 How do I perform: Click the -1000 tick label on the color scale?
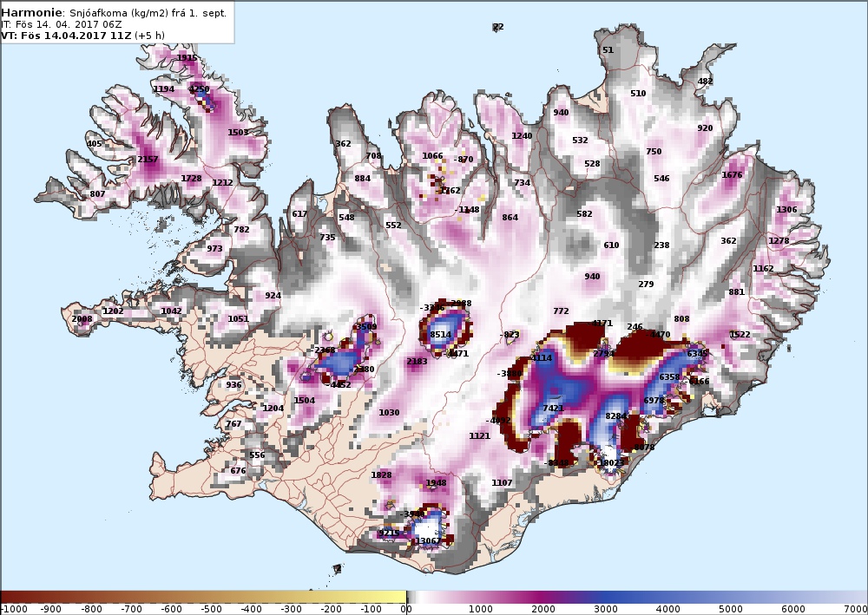13,609
